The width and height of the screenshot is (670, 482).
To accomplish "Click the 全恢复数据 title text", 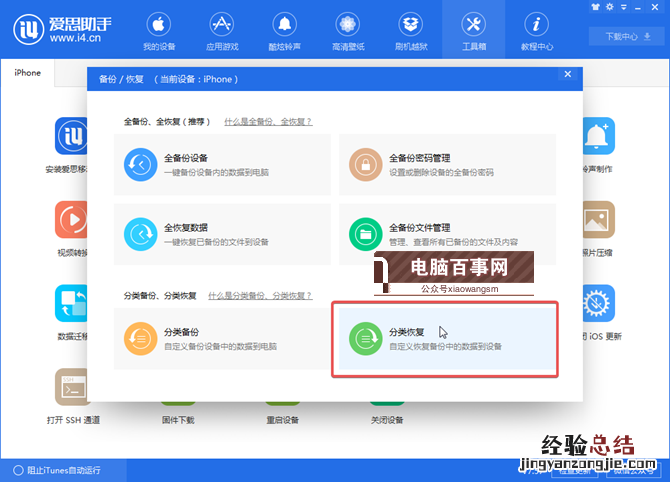I will [x=186, y=228].
